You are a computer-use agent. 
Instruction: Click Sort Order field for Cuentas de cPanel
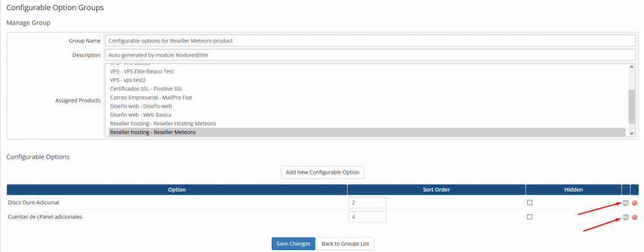367,217
